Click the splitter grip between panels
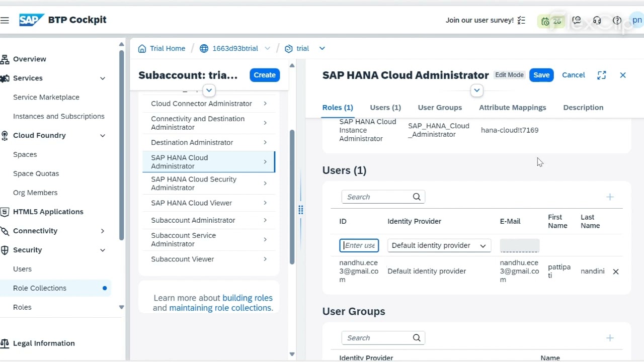 pos(300,210)
